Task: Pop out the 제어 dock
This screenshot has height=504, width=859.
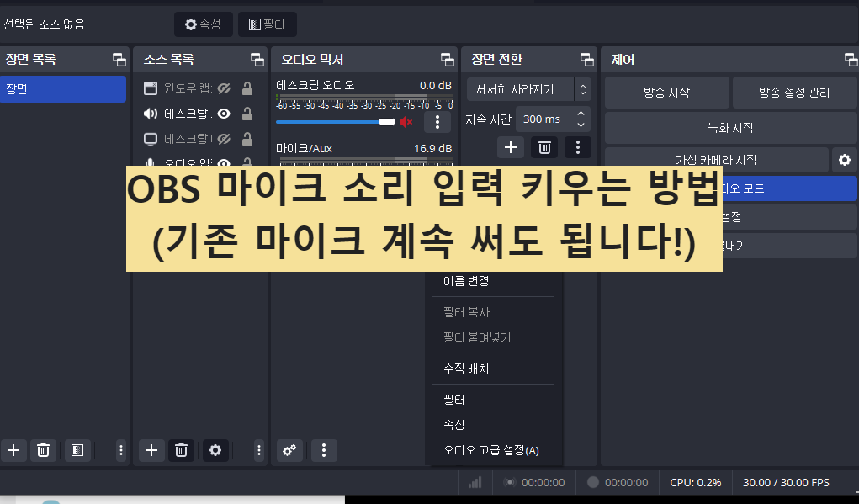Action: pos(851,59)
